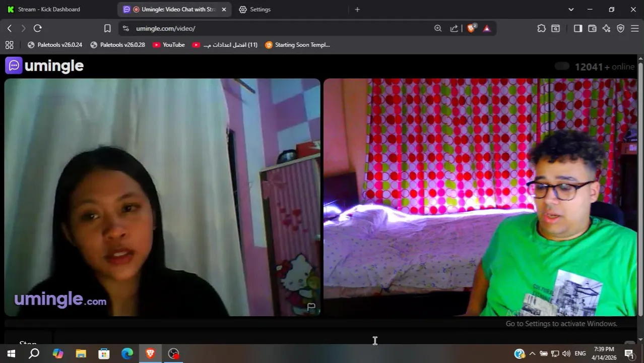The width and height of the screenshot is (644, 363).
Task: Open the YouTube bookmark
Action: pos(169,45)
